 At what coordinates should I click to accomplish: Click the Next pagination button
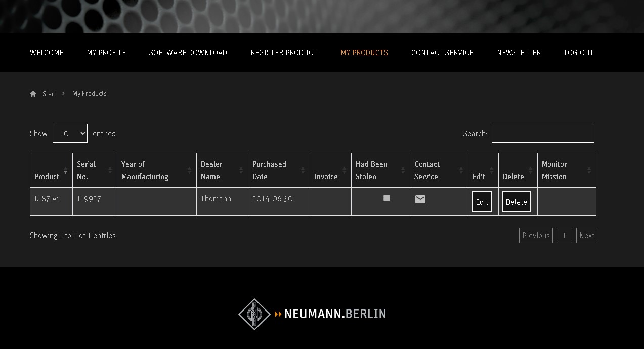[x=586, y=236]
